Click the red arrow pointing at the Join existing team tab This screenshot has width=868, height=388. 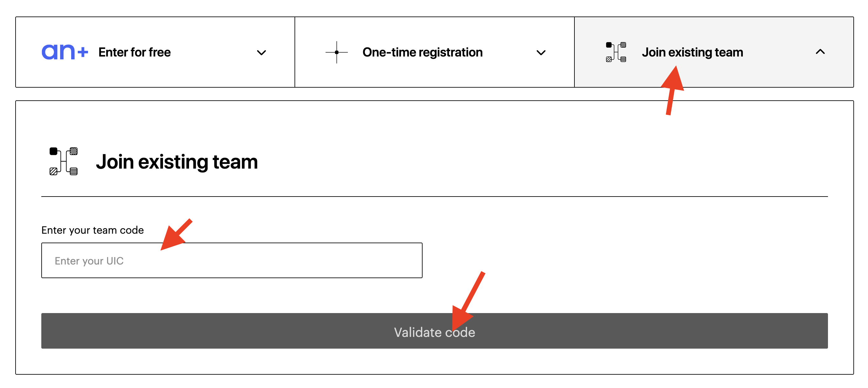(672, 90)
